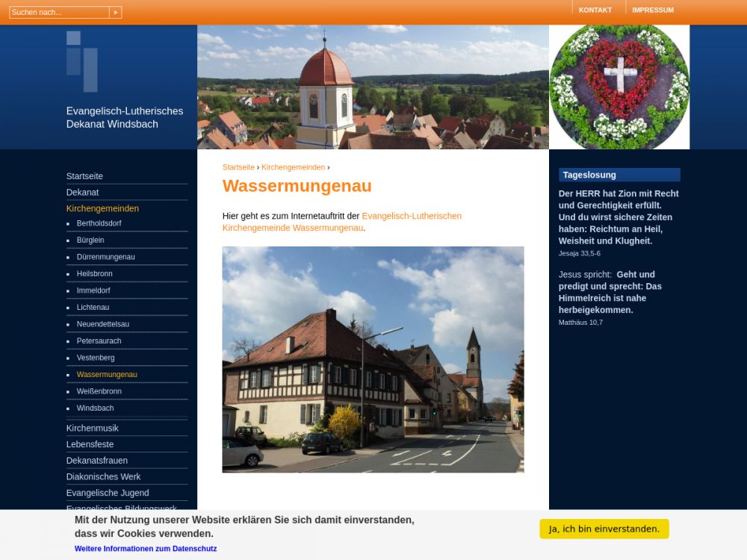Click the Kirchengemeinden breadcrumb link

[x=293, y=167]
